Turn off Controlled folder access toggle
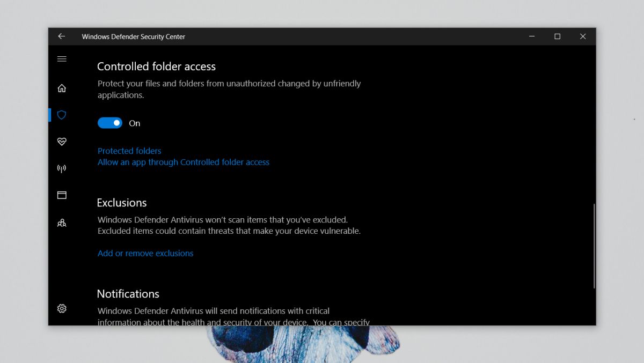 (x=110, y=123)
